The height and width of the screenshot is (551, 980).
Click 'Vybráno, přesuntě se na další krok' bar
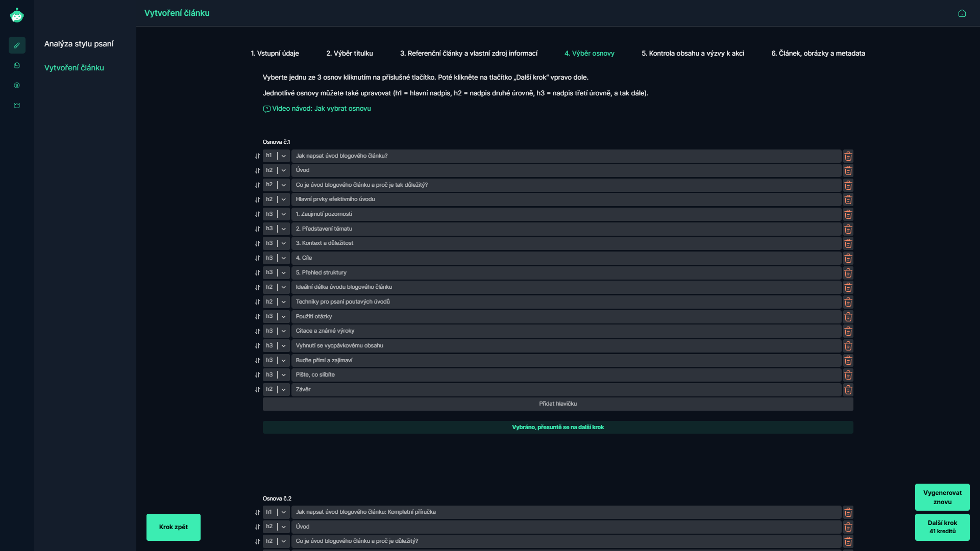(558, 428)
